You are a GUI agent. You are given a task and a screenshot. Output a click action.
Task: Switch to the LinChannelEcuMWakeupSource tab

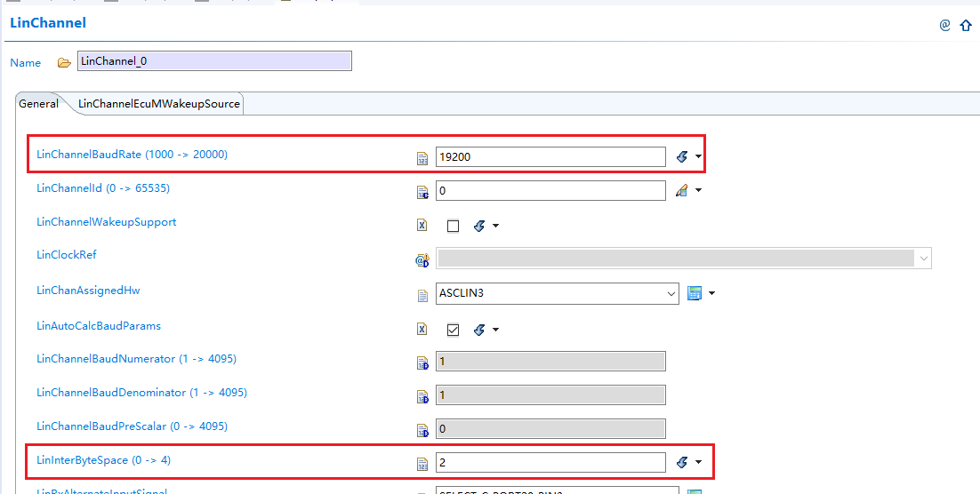[159, 104]
